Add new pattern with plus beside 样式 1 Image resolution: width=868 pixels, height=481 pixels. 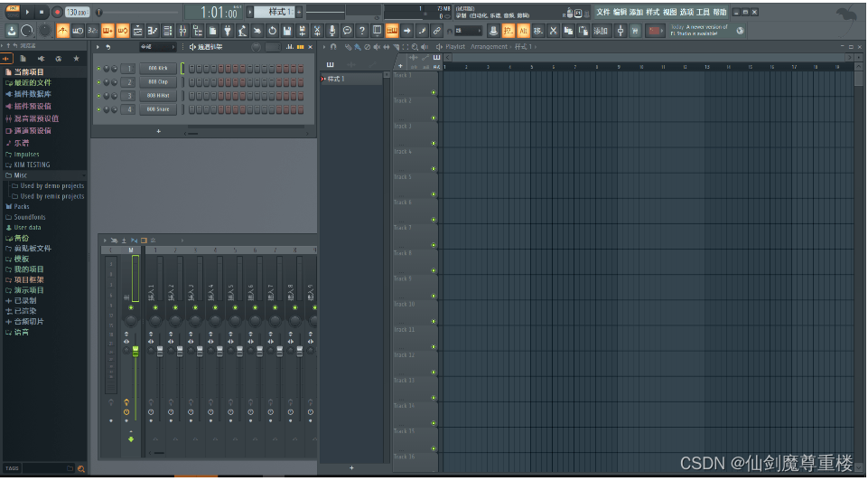pyautogui.click(x=299, y=12)
